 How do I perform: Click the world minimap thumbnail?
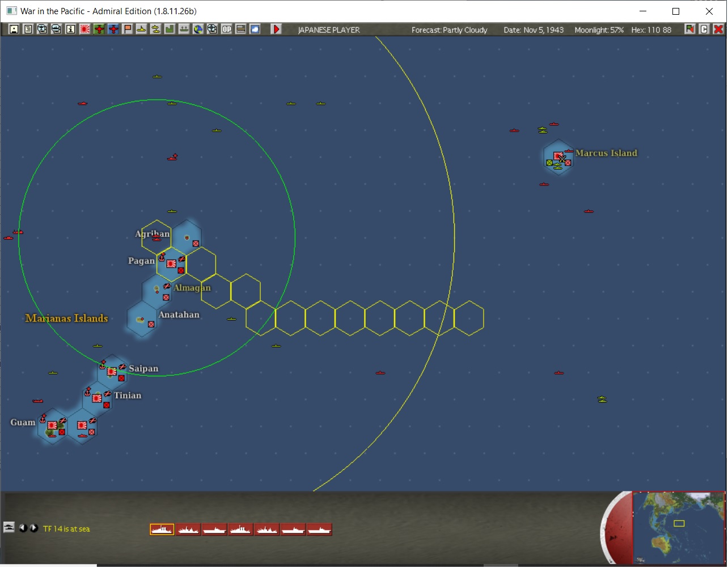click(x=679, y=527)
